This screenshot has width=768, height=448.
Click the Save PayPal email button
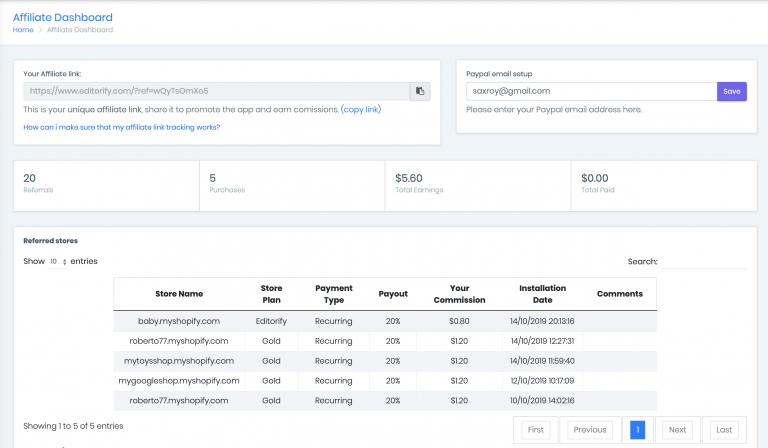point(732,92)
